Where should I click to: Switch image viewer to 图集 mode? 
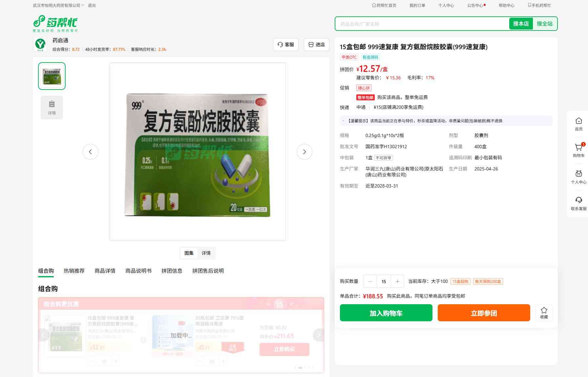189,253
